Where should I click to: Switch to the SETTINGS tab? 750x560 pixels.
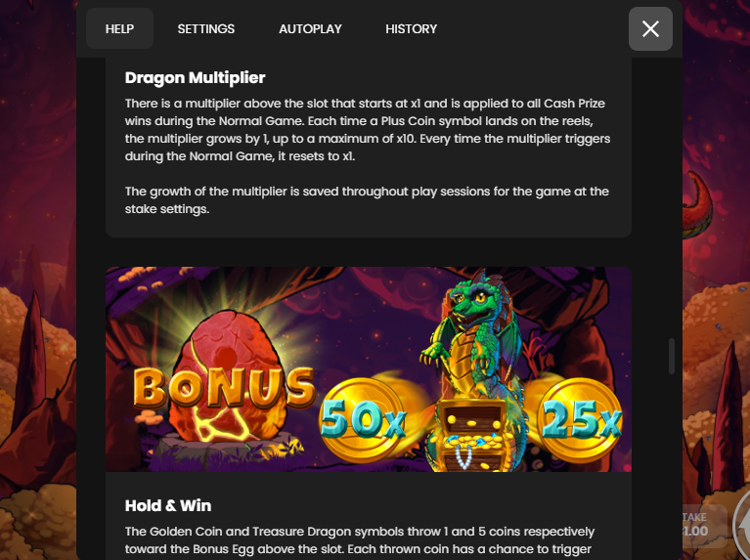coord(206,28)
